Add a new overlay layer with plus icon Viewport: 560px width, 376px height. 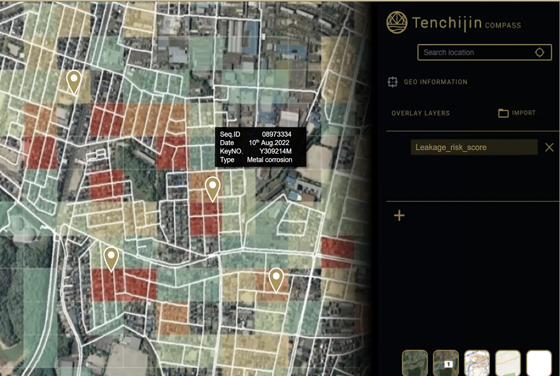click(x=399, y=215)
